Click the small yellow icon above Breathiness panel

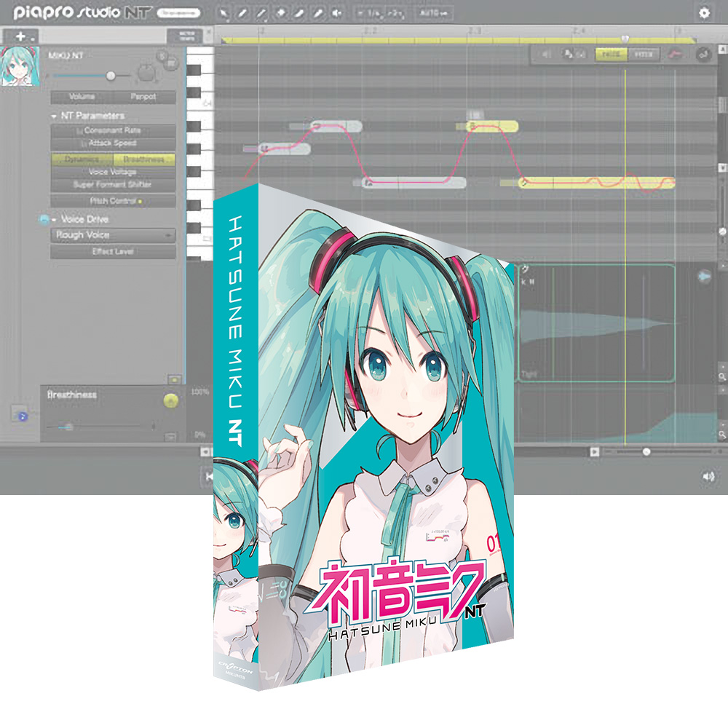(175, 380)
